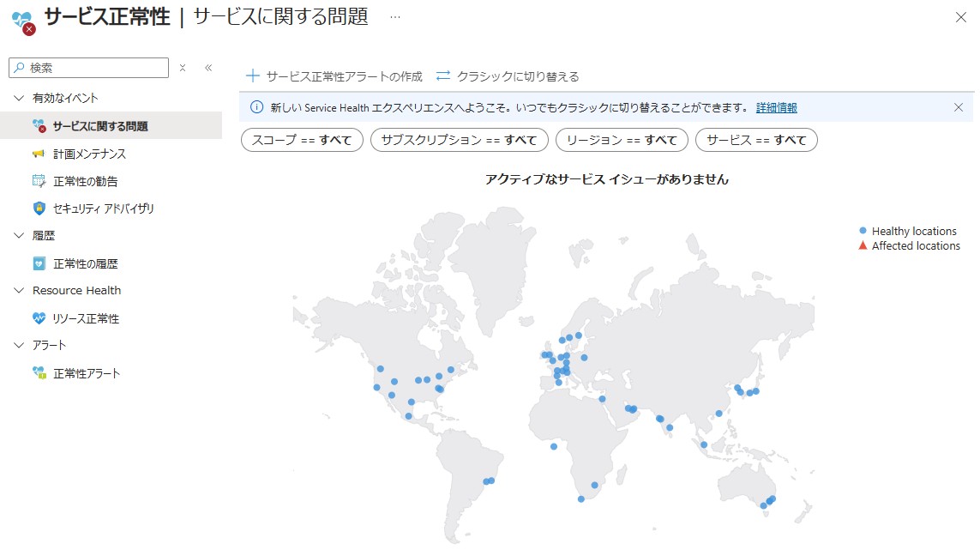Click the サービスに関する問題 sidebar icon
The height and width of the screenshot is (556, 980).
click(x=39, y=126)
